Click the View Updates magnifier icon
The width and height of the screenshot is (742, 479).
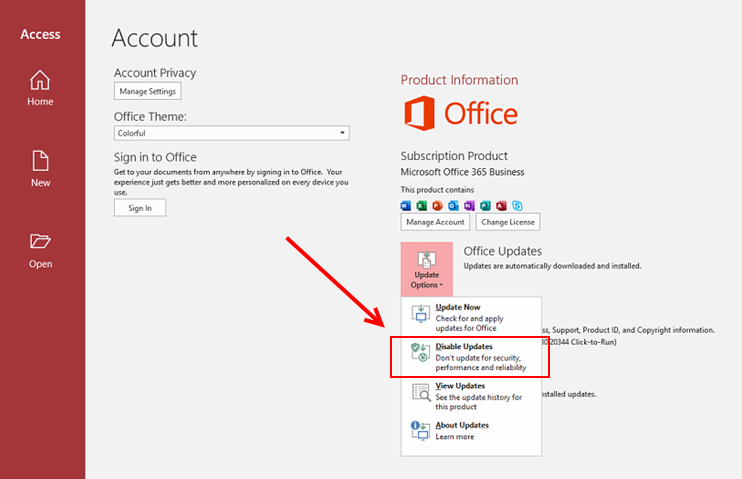click(421, 392)
